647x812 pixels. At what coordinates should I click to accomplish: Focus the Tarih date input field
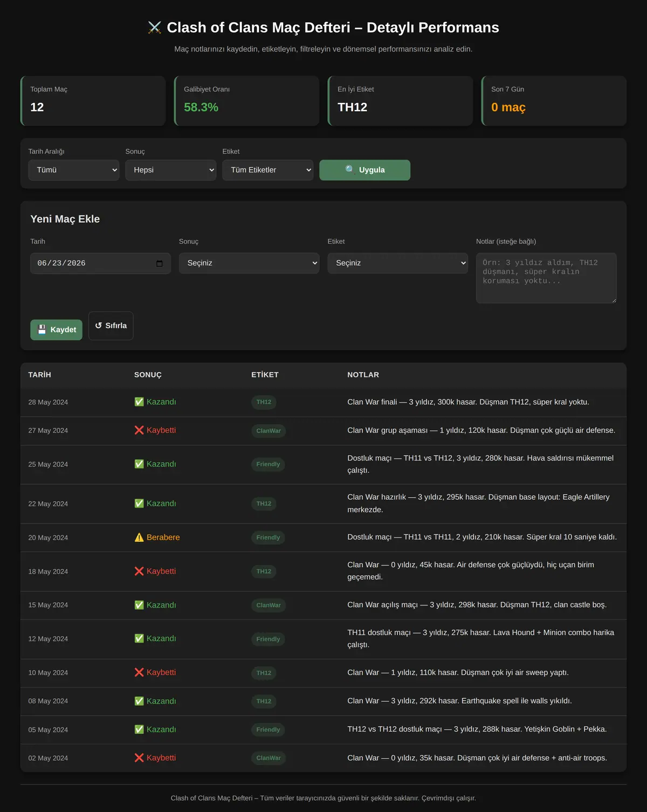(101, 263)
